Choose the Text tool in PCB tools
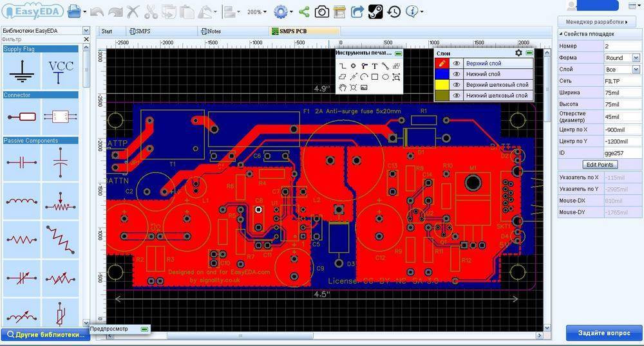This screenshot has width=644, height=346. (x=375, y=66)
